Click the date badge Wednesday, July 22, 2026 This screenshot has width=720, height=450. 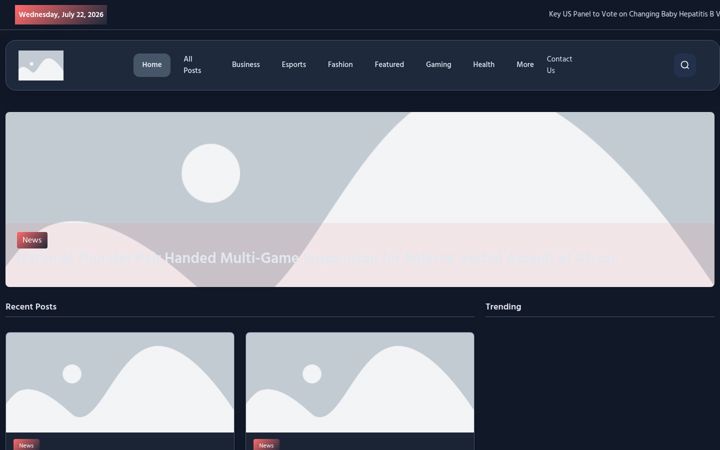[x=61, y=15]
